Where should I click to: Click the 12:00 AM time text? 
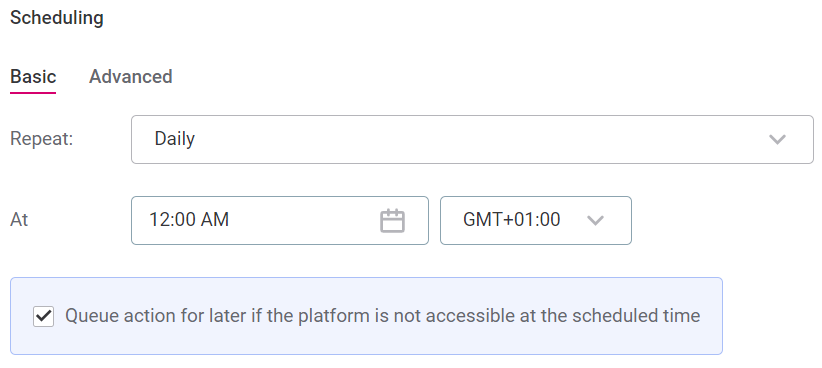(x=189, y=220)
